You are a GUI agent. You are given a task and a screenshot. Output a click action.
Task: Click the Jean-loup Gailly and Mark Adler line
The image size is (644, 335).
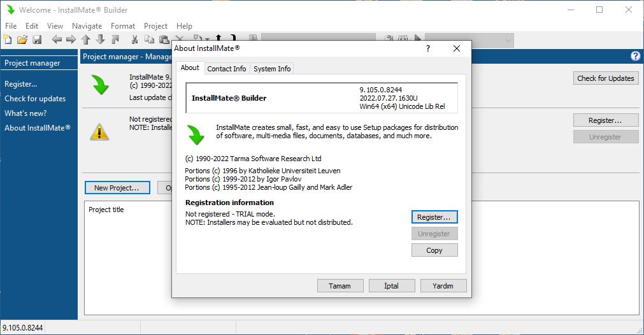[x=269, y=187]
